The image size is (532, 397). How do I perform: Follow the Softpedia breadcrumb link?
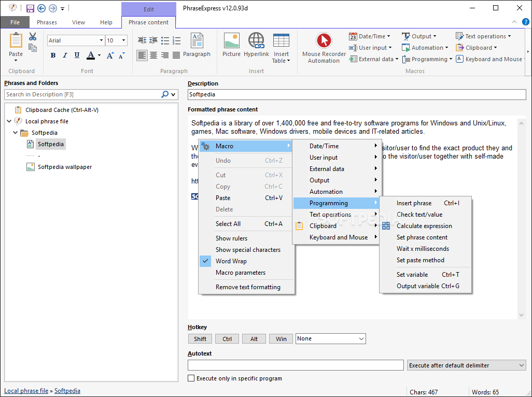[67, 391]
